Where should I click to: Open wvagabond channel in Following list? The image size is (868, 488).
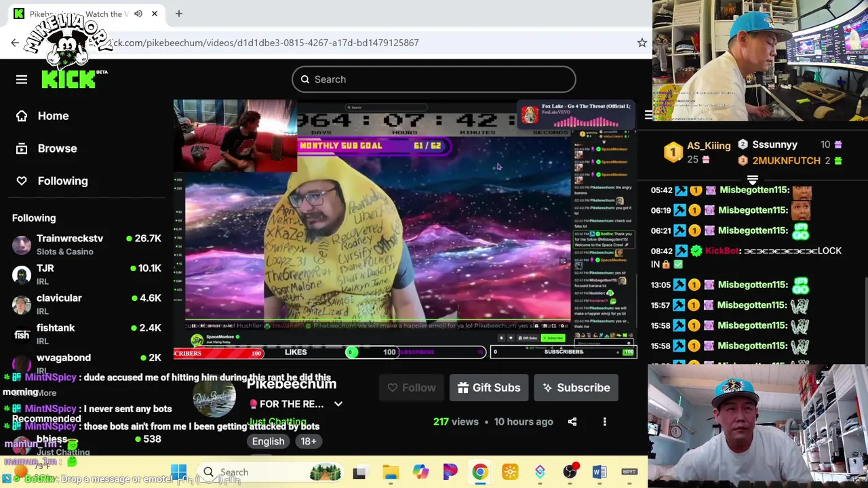coord(87,363)
